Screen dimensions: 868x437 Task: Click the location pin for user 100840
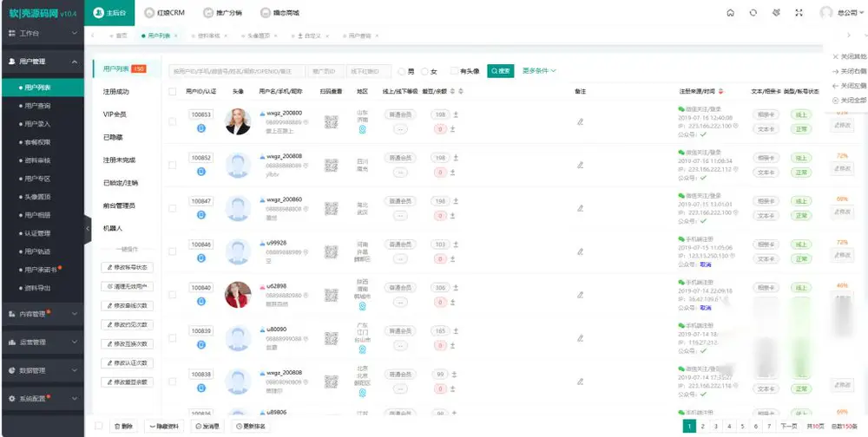point(363,306)
